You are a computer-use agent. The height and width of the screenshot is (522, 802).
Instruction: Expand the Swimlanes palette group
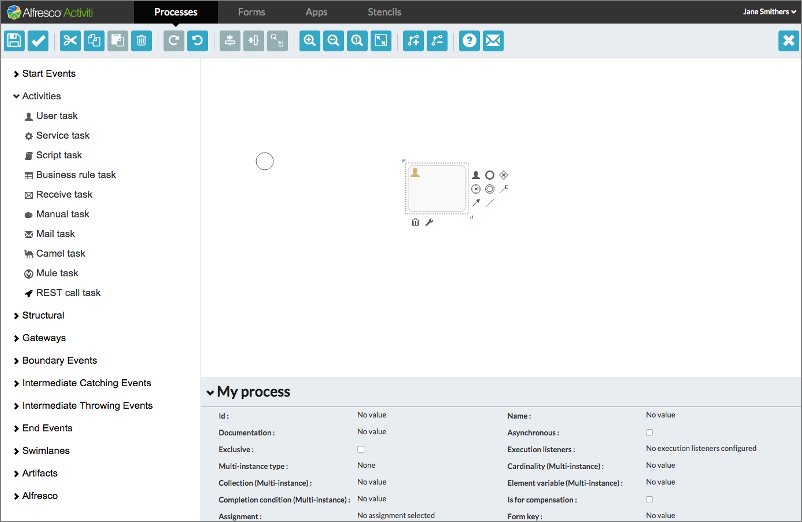tap(41, 450)
